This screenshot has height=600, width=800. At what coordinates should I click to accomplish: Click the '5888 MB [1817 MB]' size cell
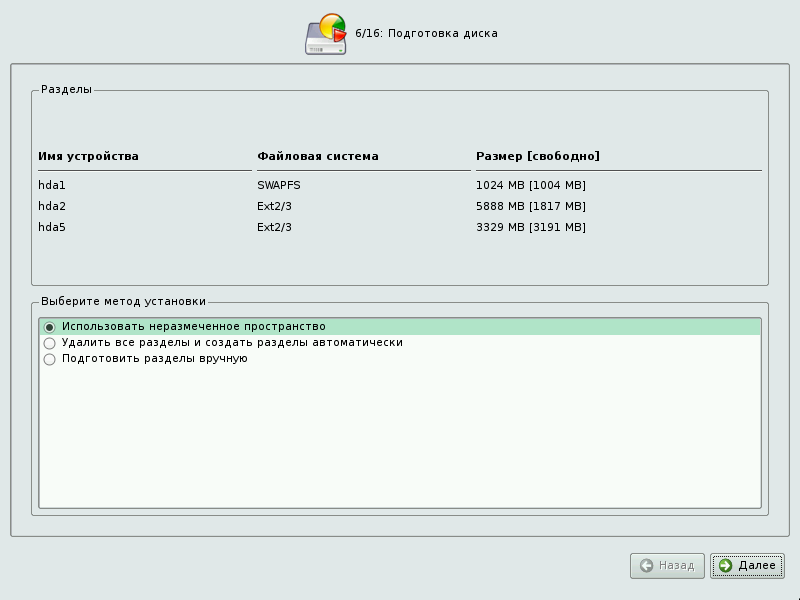coord(530,206)
